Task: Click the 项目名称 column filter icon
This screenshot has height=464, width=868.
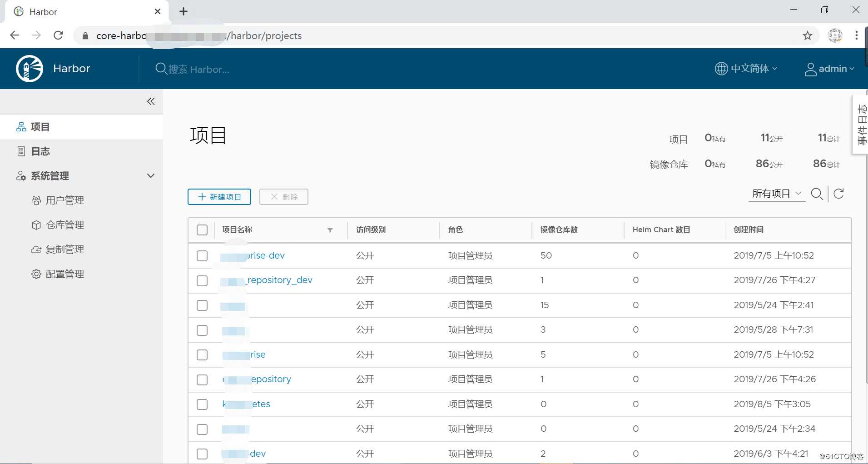Action: click(330, 230)
